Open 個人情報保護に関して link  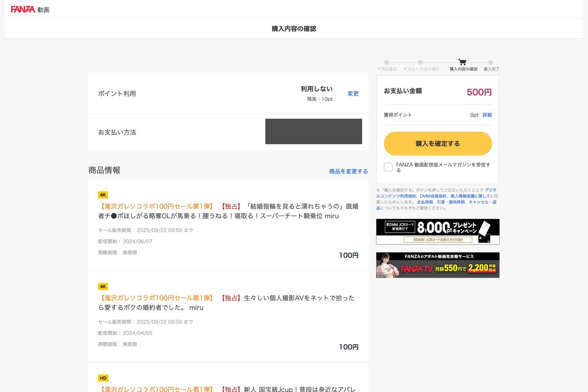coord(470,196)
